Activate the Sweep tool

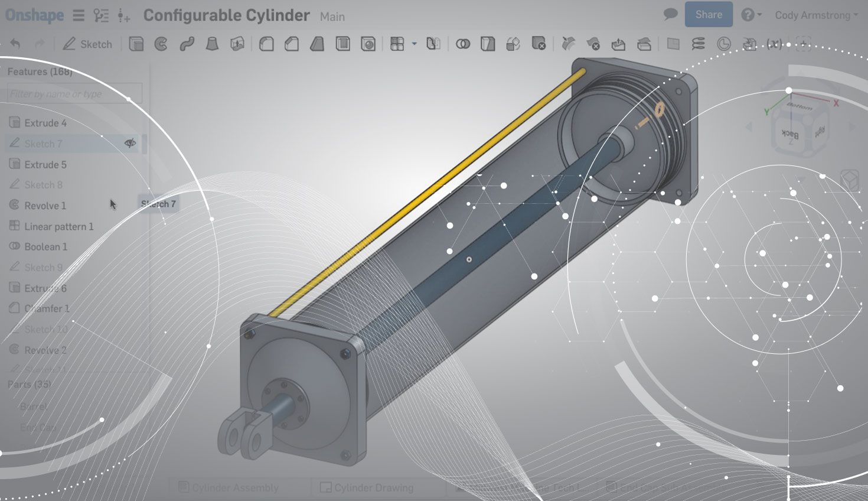(x=187, y=44)
